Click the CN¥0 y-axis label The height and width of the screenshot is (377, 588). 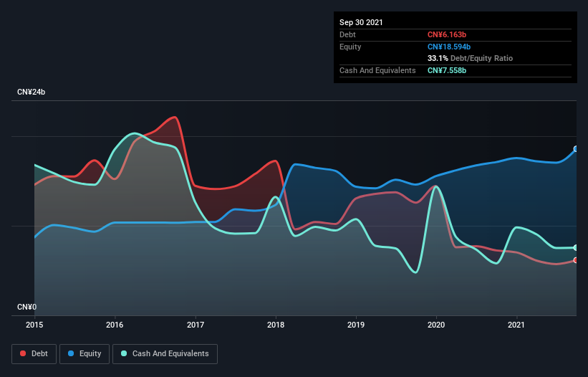coord(27,307)
